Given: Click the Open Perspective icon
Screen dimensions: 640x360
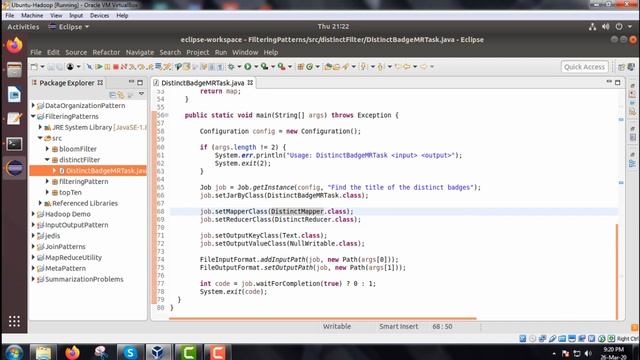Looking at the screenshot, I should click(x=622, y=67).
